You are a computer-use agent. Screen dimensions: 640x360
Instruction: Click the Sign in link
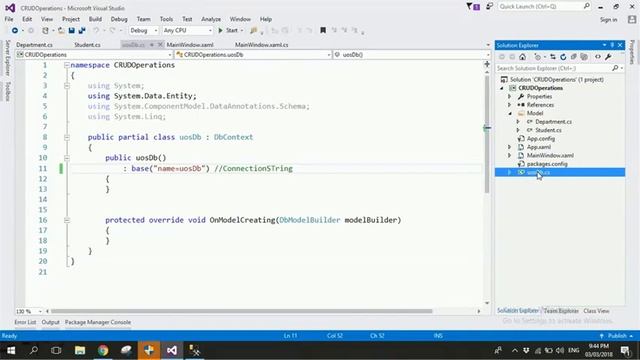[x=608, y=20]
